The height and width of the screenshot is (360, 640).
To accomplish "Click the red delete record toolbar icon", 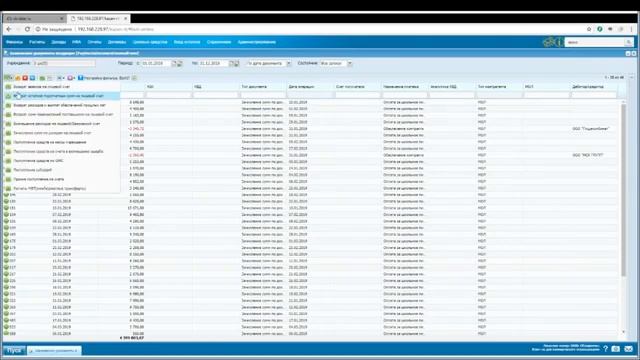I will [x=25, y=78].
